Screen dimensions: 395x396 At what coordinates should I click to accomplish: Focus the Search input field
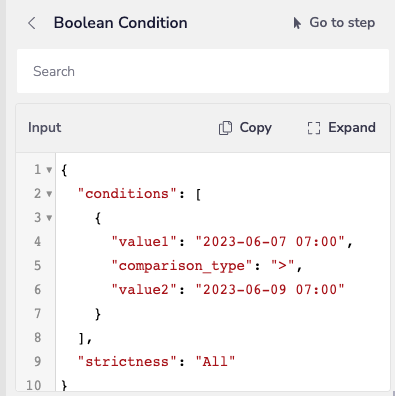coord(203,71)
